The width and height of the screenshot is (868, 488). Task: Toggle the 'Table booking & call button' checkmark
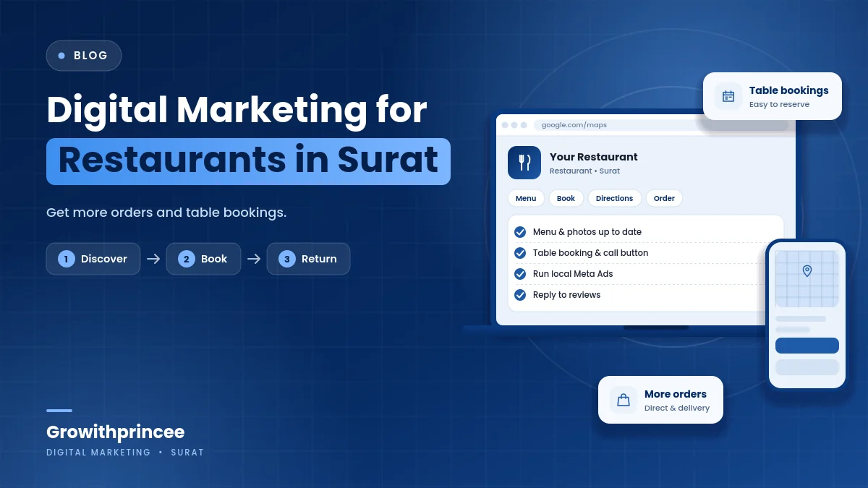tap(520, 253)
